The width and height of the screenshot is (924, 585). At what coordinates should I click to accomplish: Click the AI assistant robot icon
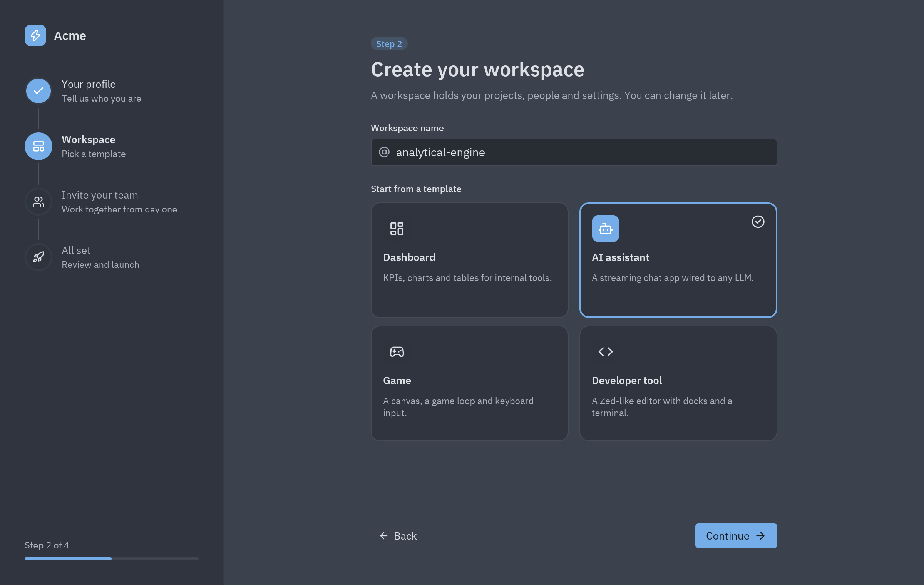pos(606,229)
